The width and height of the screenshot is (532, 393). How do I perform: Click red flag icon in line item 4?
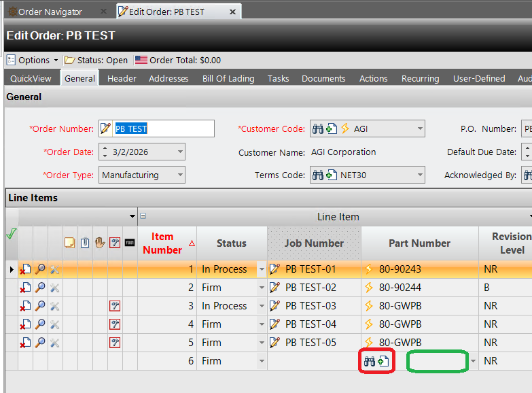pyautogui.click(x=115, y=324)
